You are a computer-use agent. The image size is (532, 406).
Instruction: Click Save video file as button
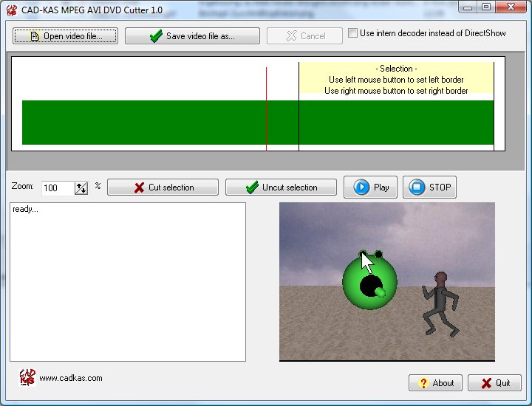click(192, 35)
